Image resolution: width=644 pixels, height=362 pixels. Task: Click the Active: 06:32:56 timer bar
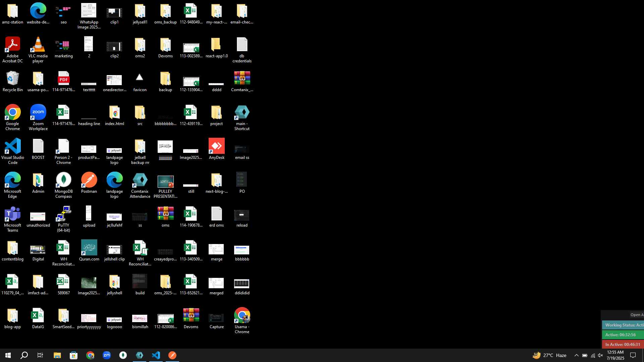(623, 335)
